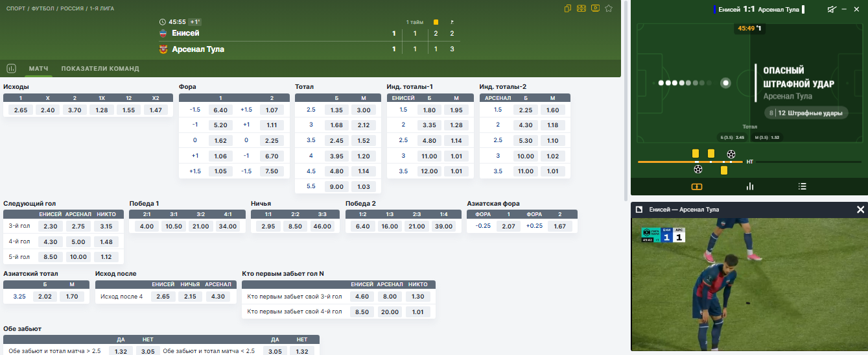Viewport: 868px width, 355px height.
Task: Pick draw score 1:1 at 2.95
Action: pyautogui.click(x=268, y=226)
